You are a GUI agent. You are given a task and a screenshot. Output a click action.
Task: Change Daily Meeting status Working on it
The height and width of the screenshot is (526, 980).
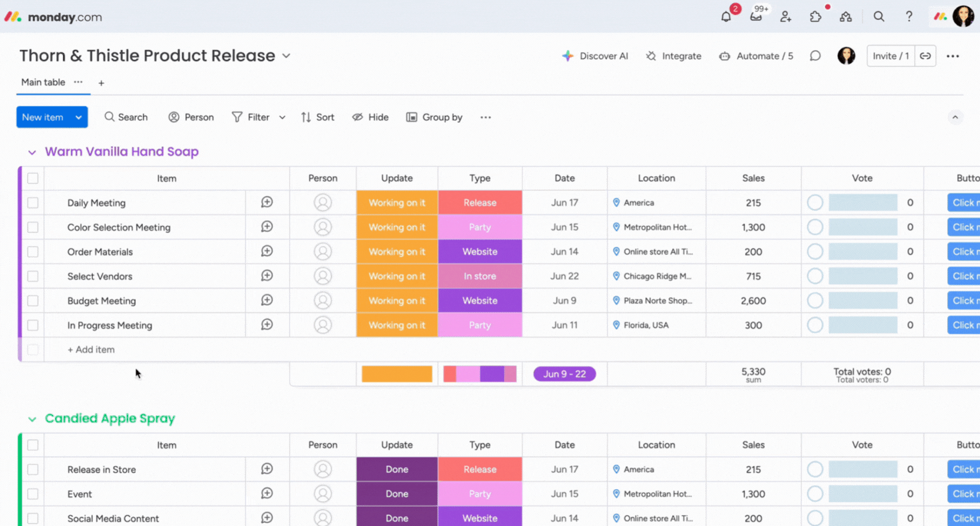[x=397, y=203]
